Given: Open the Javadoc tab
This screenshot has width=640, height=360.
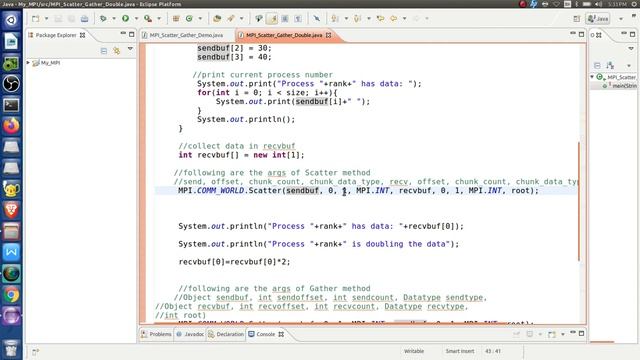Looking at the screenshot, I should click(x=190, y=334).
